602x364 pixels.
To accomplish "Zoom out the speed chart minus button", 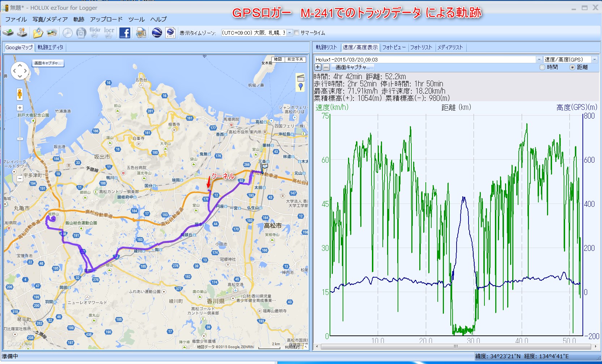I will click(326, 67).
